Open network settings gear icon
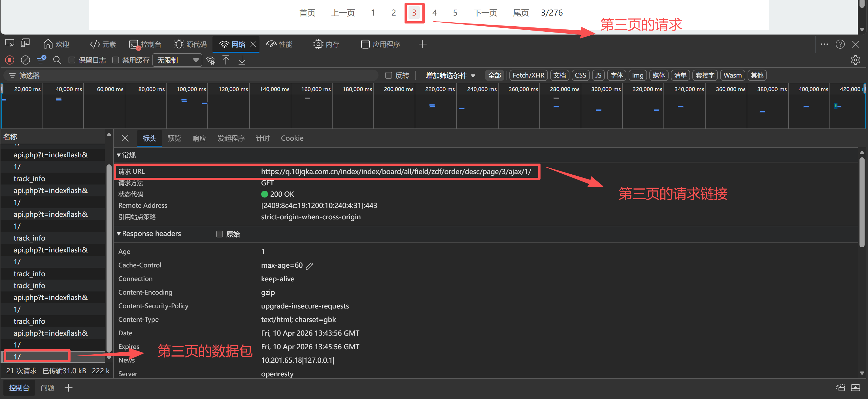The height and width of the screenshot is (399, 868). click(x=855, y=60)
